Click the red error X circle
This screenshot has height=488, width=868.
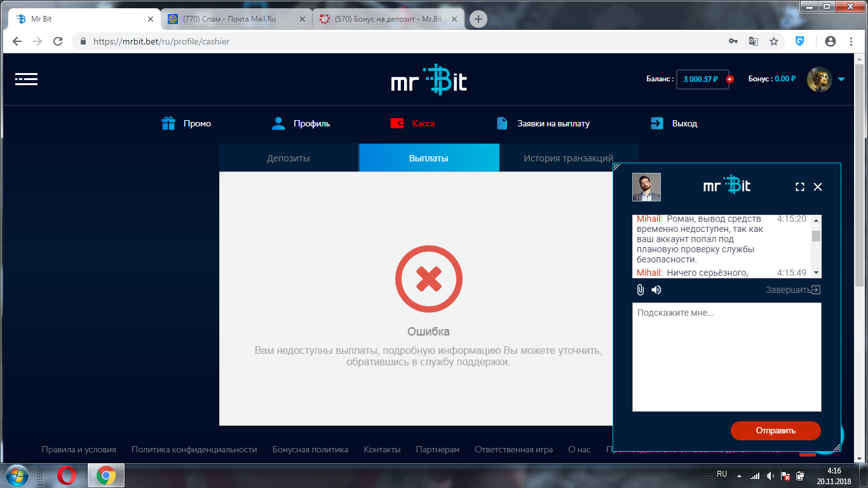tap(429, 278)
